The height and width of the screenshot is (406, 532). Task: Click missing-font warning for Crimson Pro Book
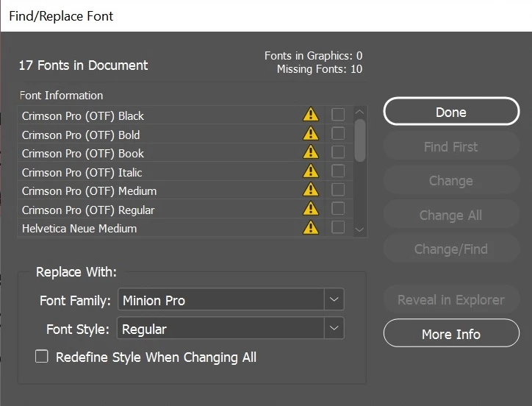tap(311, 152)
